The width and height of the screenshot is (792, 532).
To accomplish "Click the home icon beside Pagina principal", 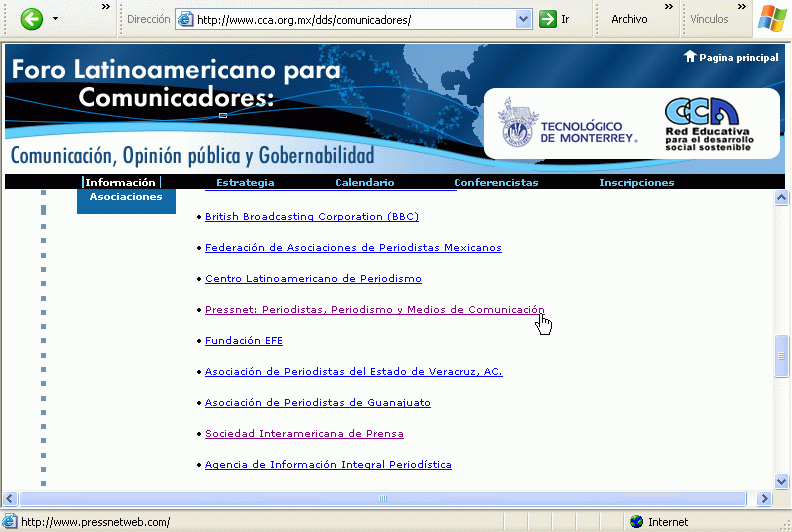I will [690, 57].
